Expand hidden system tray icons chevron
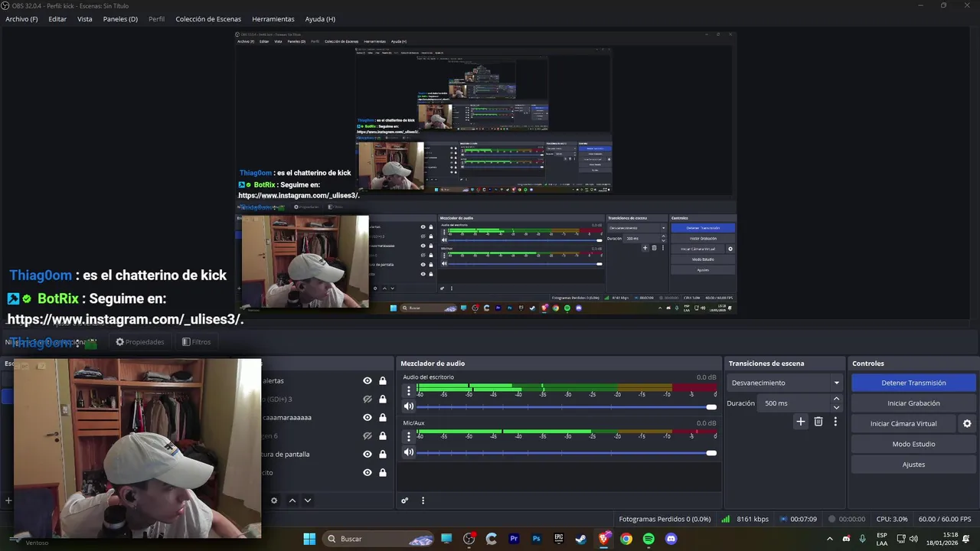The image size is (980, 551). 829,539
